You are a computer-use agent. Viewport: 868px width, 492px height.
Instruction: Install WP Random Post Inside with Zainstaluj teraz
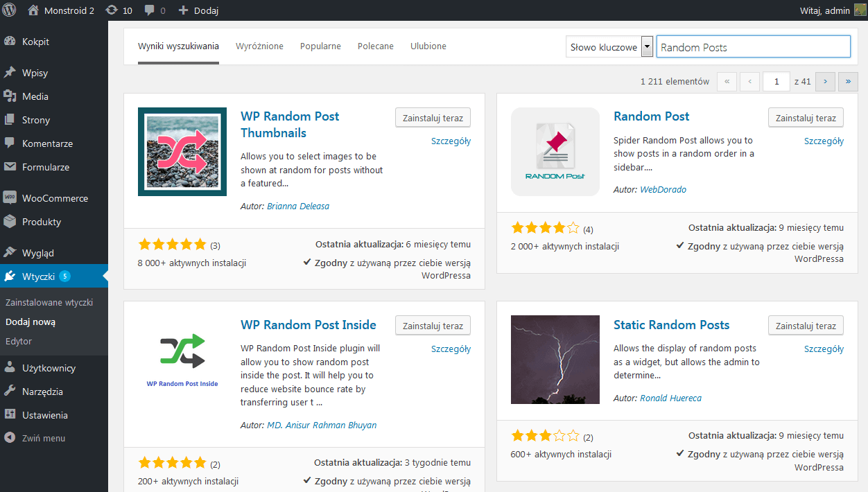(x=433, y=326)
